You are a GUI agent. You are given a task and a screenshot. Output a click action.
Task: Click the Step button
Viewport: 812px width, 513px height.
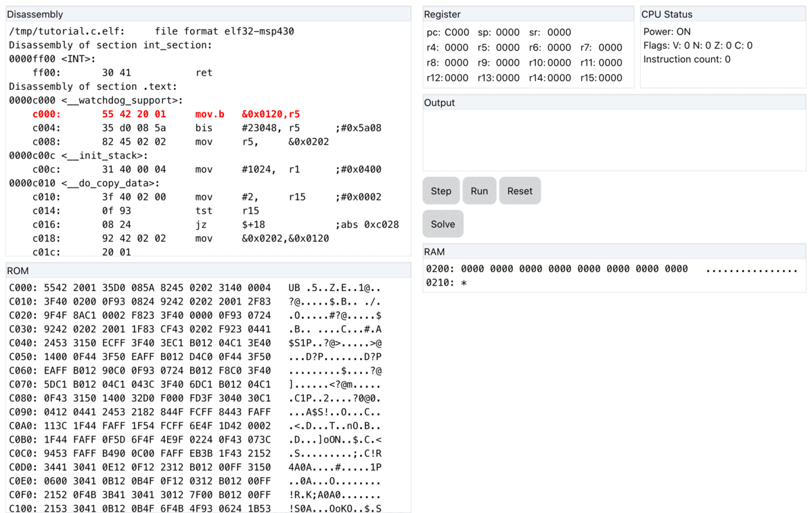[441, 191]
